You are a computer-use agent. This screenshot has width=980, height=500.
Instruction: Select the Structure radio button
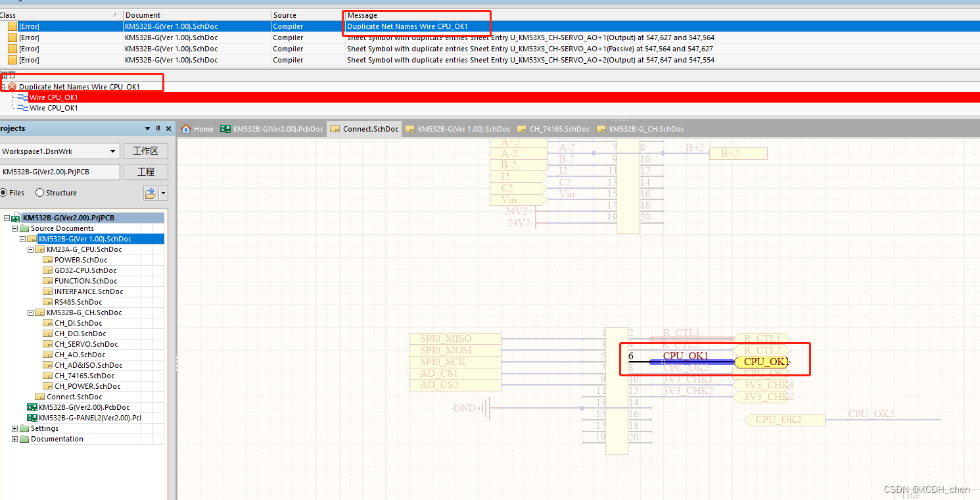[x=41, y=192]
